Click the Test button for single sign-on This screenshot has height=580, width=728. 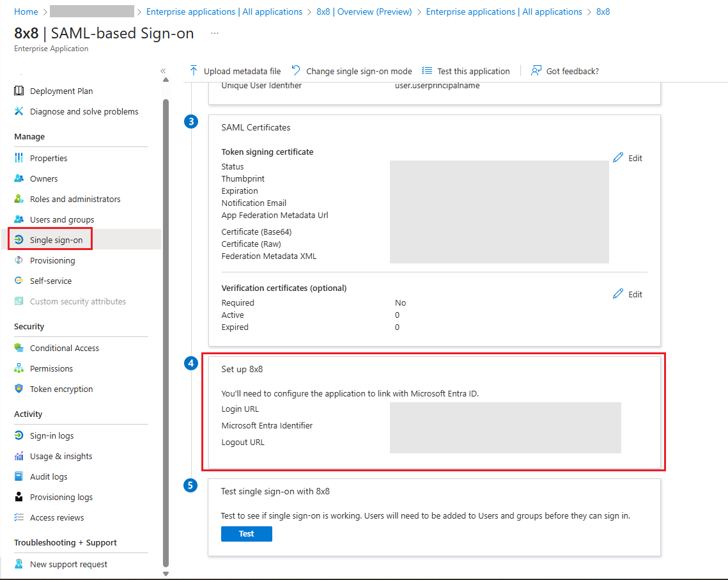[x=246, y=533]
